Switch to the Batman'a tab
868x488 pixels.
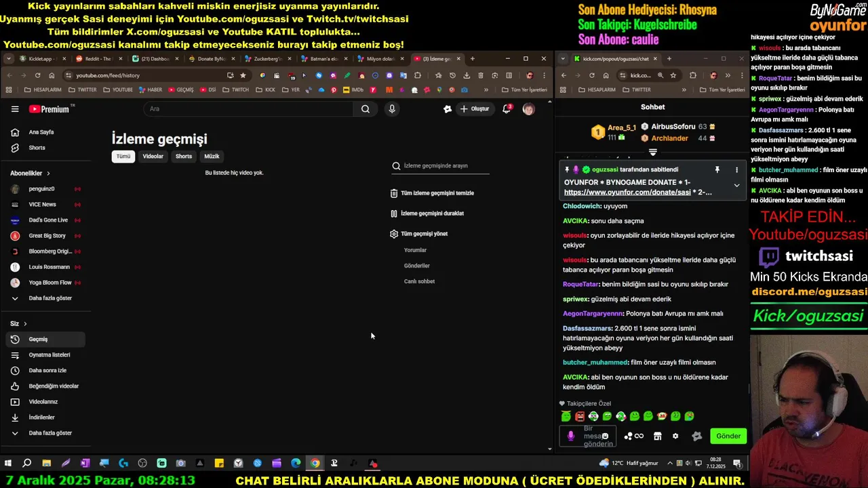pos(323,59)
